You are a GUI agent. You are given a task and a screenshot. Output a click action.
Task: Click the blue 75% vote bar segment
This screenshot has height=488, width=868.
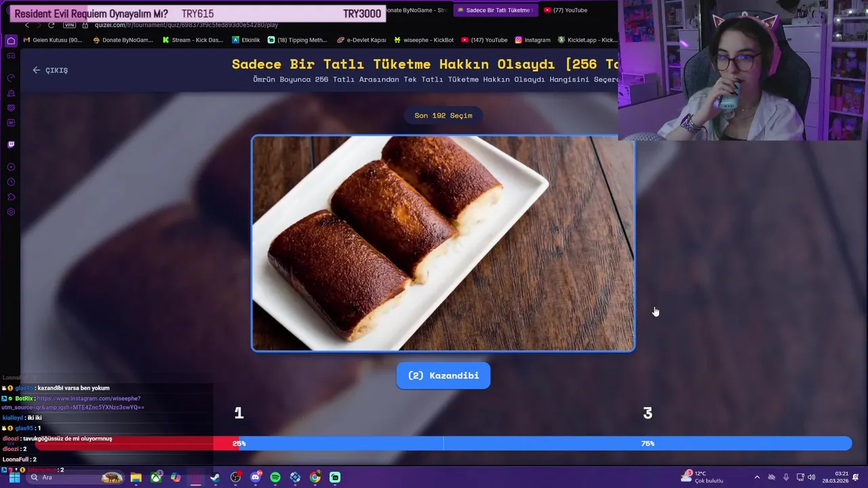click(x=545, y=443)
